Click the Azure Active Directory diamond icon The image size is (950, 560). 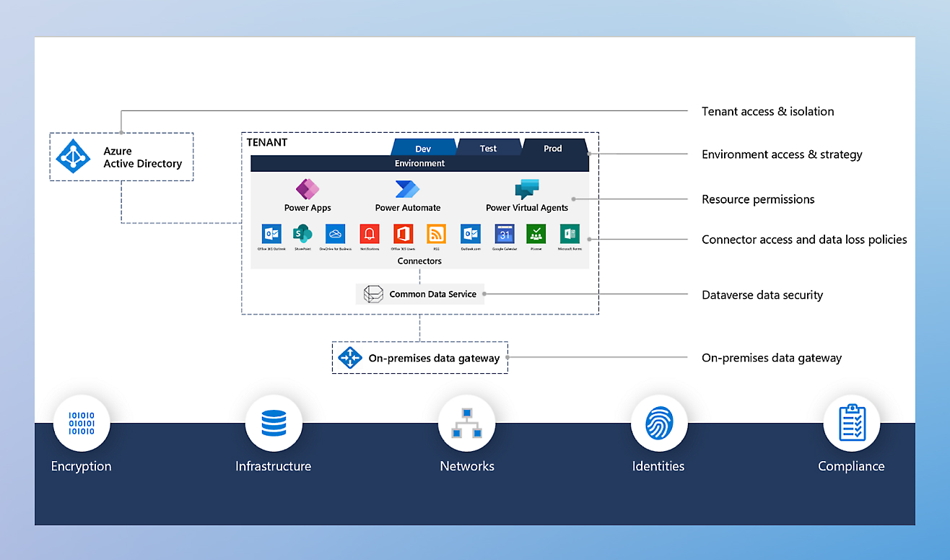pos(73,156)
